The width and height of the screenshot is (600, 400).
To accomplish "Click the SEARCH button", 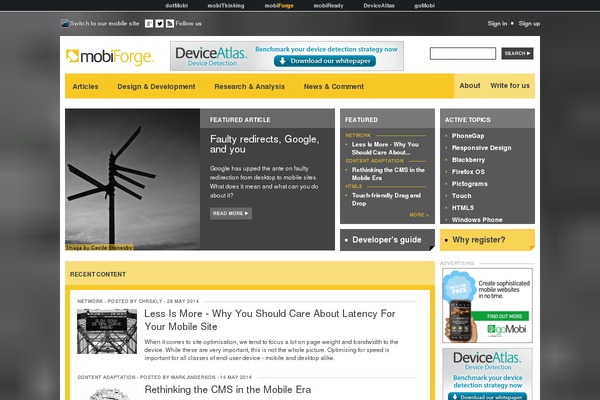I will click(x=517, y=54).
